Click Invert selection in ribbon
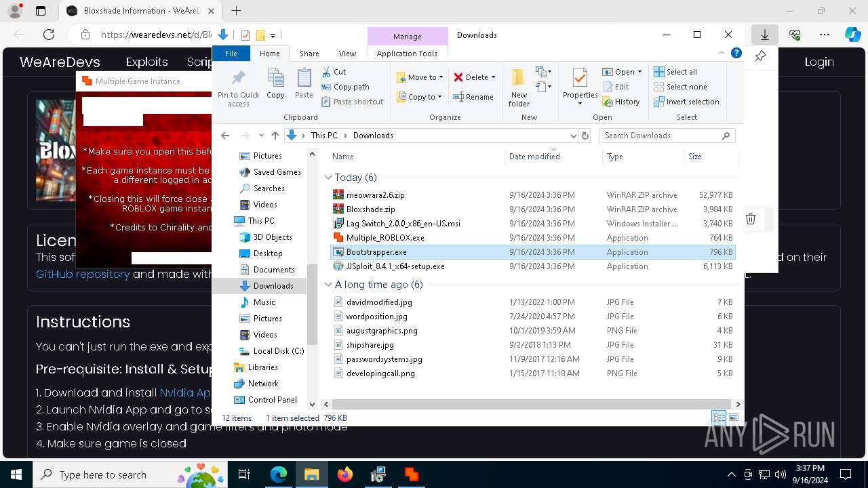868x488 pixels. click(x=686, y=102)
